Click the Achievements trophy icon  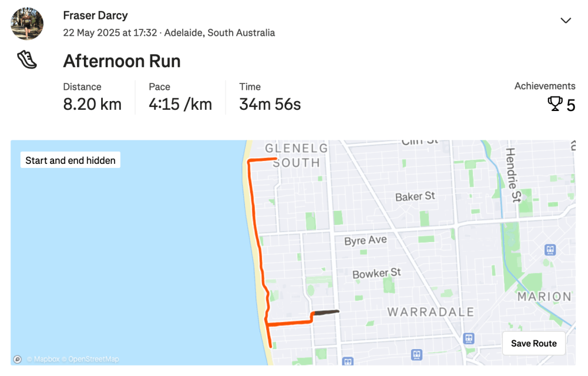[555, 104]
